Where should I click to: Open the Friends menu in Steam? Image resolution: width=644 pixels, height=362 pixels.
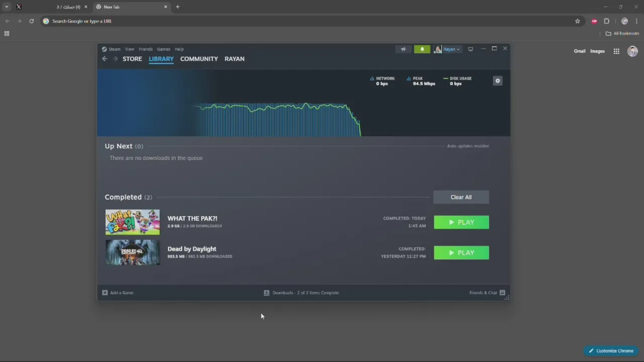coord(145,49)
